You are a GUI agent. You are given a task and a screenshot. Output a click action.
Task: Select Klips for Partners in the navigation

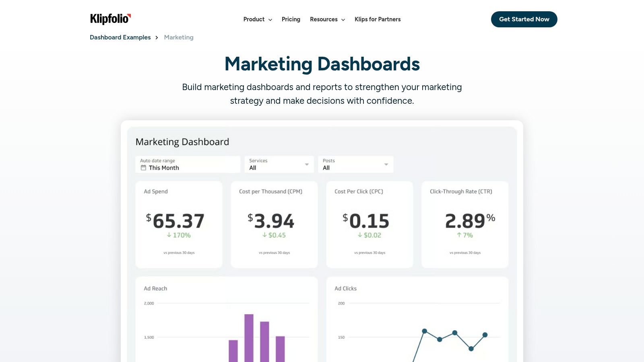click(x=377, y=19)
